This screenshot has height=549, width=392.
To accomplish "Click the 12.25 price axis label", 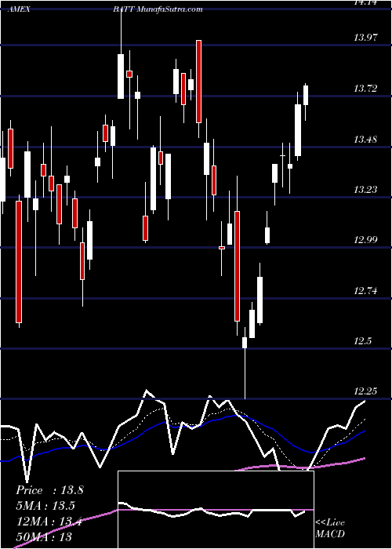I will coord(365,391).
